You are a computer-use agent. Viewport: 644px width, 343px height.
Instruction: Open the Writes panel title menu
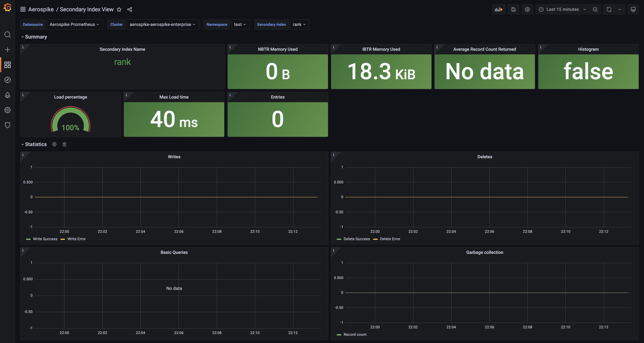pyautogui.click(x=174, y=157)
